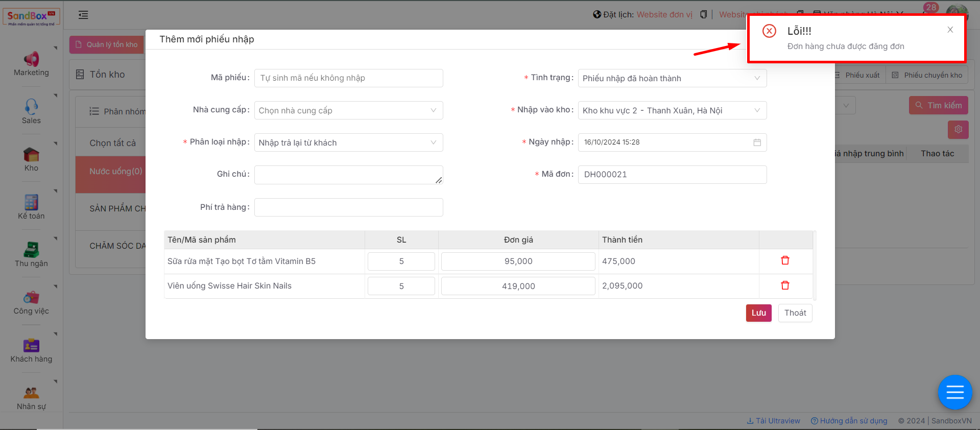Viewport: 980px width, 430px height.
Task: Open the Marketing module icon
Action: coord(31,59)
